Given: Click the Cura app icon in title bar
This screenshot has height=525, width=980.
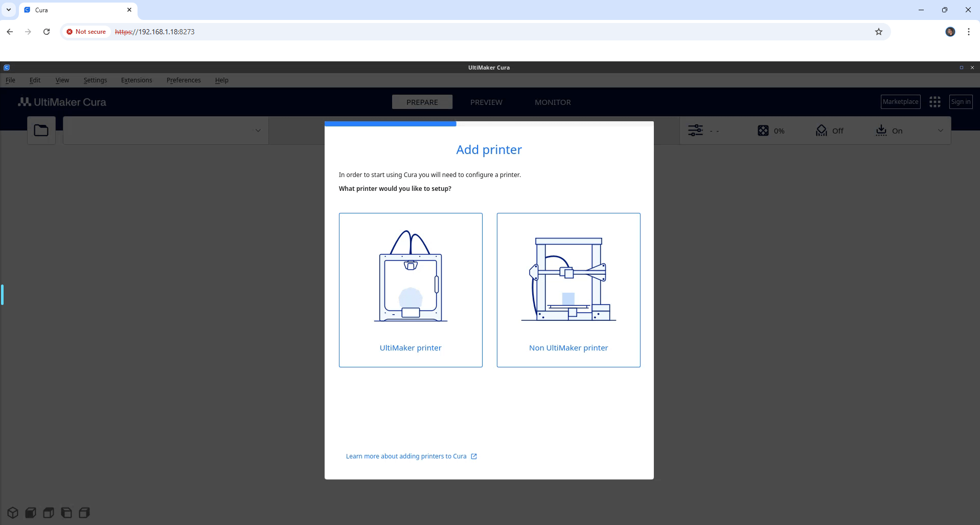Looking at the screenshot, I should (x=7, y=68).
